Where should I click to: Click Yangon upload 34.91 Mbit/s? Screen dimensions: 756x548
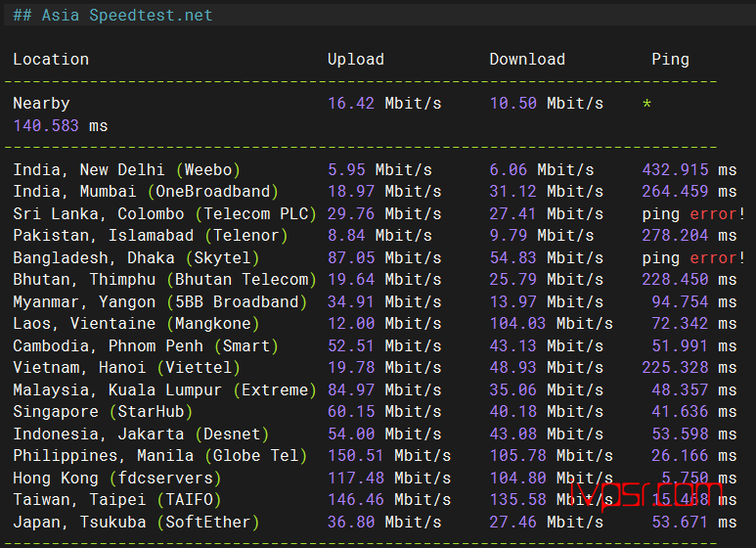pyautogui.click(x=384, y=302)
